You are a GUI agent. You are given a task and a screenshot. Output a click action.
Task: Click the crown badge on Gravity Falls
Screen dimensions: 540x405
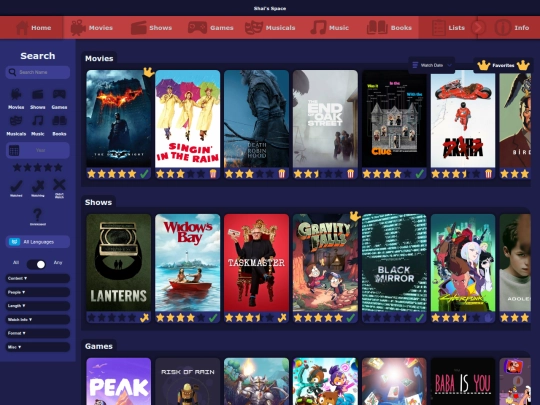click(x=355, y=216)
